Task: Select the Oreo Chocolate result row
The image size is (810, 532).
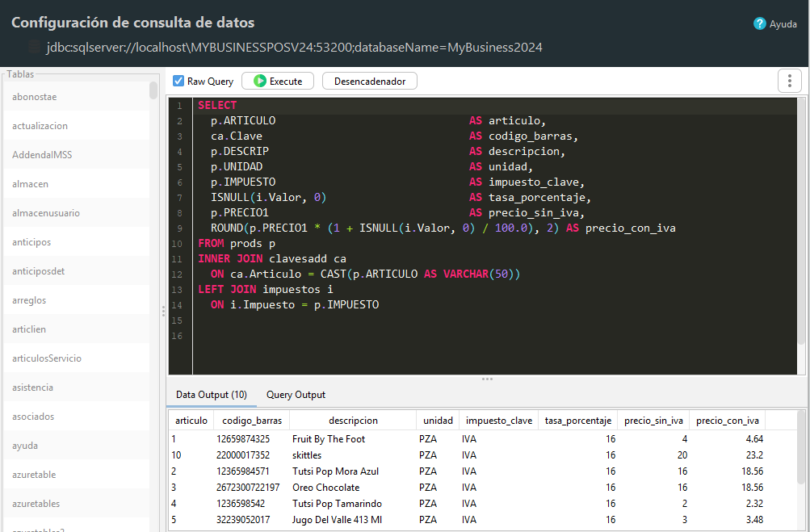Action: point(483,487)
